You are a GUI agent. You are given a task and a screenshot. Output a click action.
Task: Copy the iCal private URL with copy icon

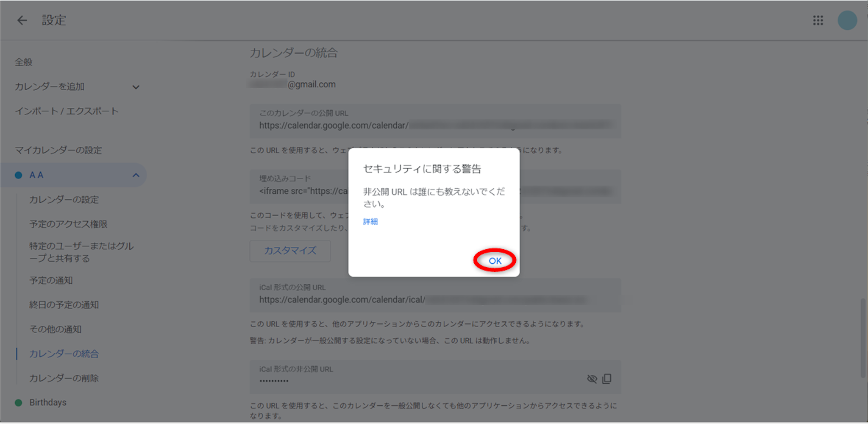click(607, 379)
